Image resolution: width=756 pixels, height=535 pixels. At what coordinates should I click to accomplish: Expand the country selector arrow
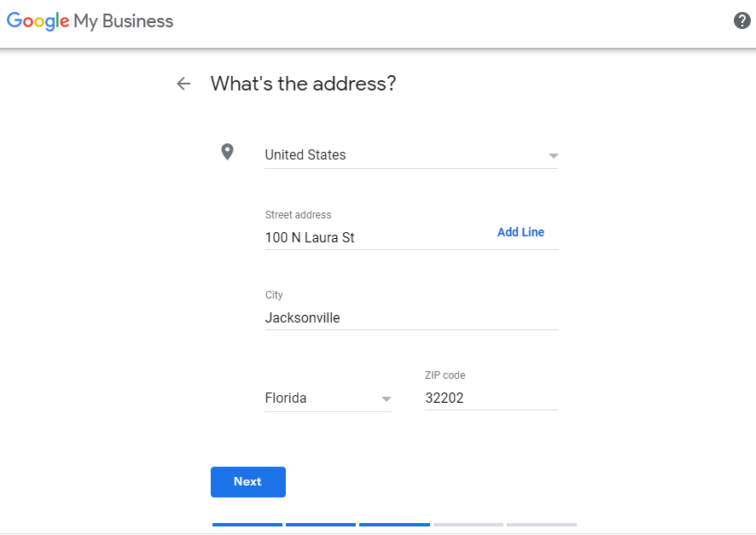click(x=554, y=155)
